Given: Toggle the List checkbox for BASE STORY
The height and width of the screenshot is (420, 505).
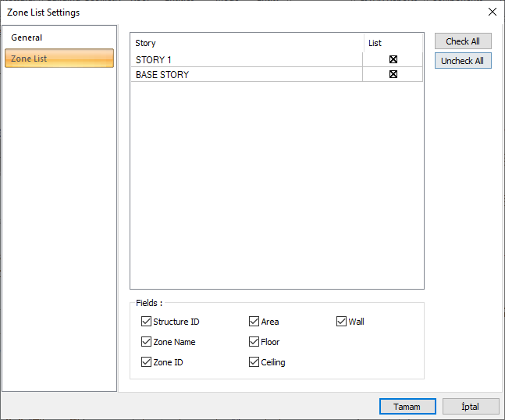Looking at the screenshot, I should click(x=393, y=75).
